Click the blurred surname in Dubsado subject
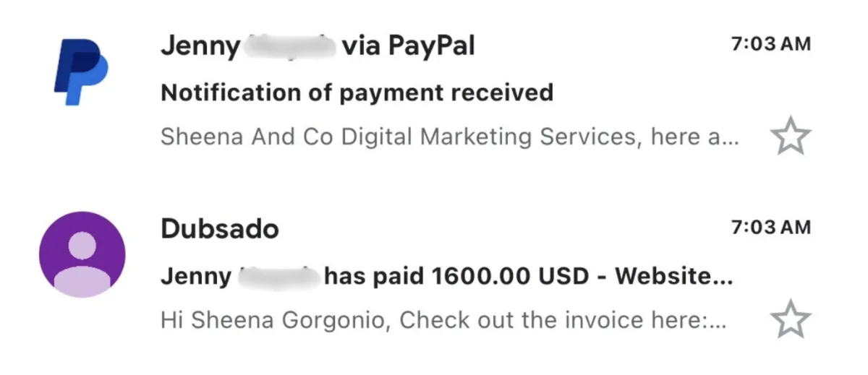The height and width of the screenshot is (375, 868). [x=278, y=275]
